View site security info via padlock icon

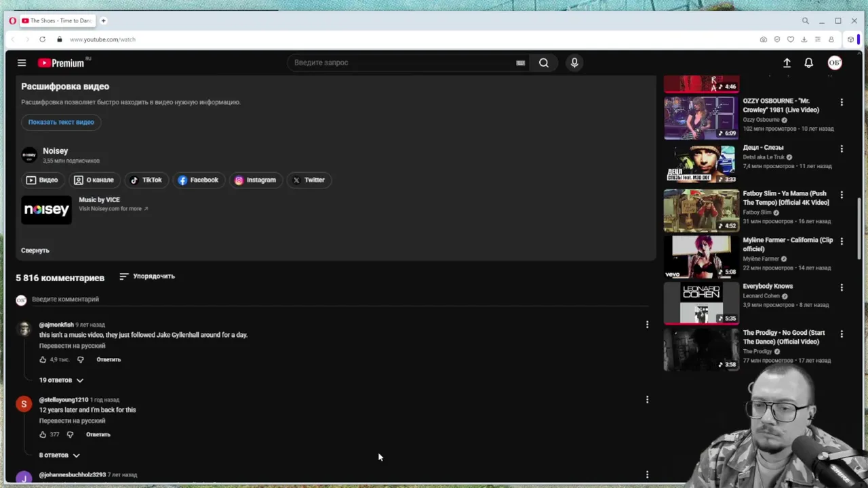click(60, 39)
